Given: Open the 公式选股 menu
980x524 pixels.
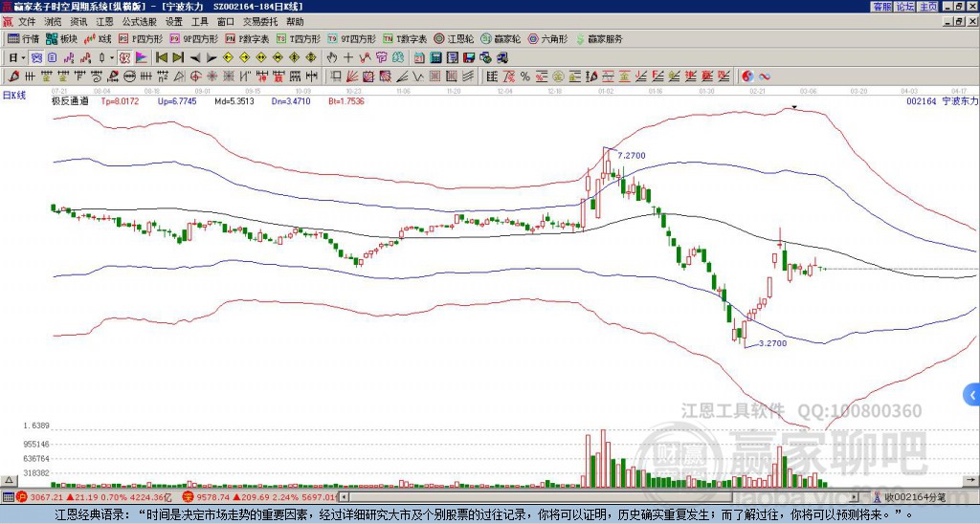Looking at the screenshot, I should click(140, 22).
